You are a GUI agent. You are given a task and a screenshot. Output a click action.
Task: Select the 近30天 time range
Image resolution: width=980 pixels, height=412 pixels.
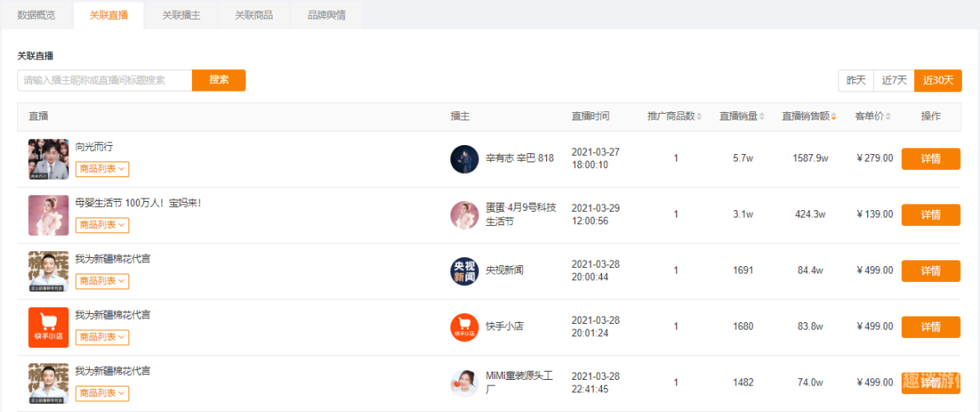(x=938, y=81)
